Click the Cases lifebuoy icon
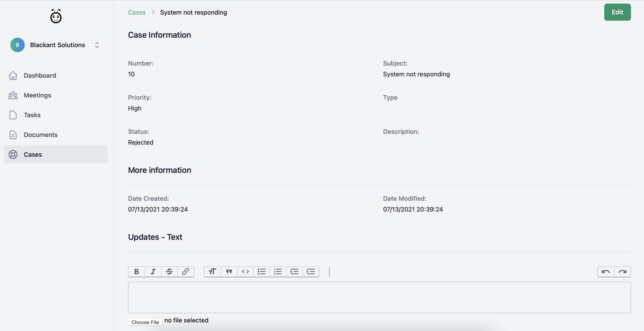 [13, 154]
